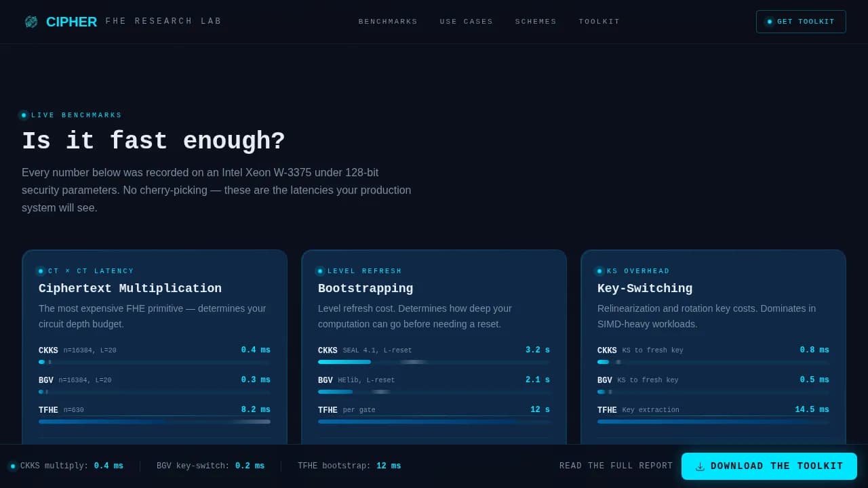868x488 pixels.
Task: Click the dot icon beside KS Overhead
Action: pos(599,271)
